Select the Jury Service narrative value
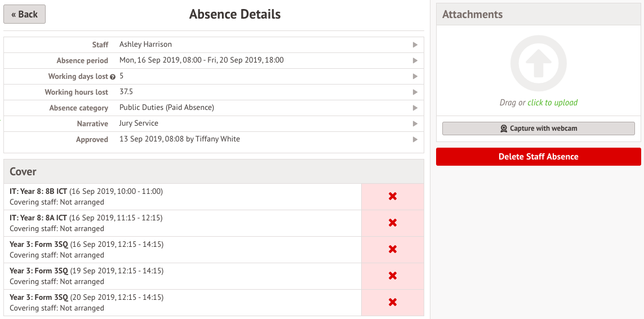 tap(139, 123)
